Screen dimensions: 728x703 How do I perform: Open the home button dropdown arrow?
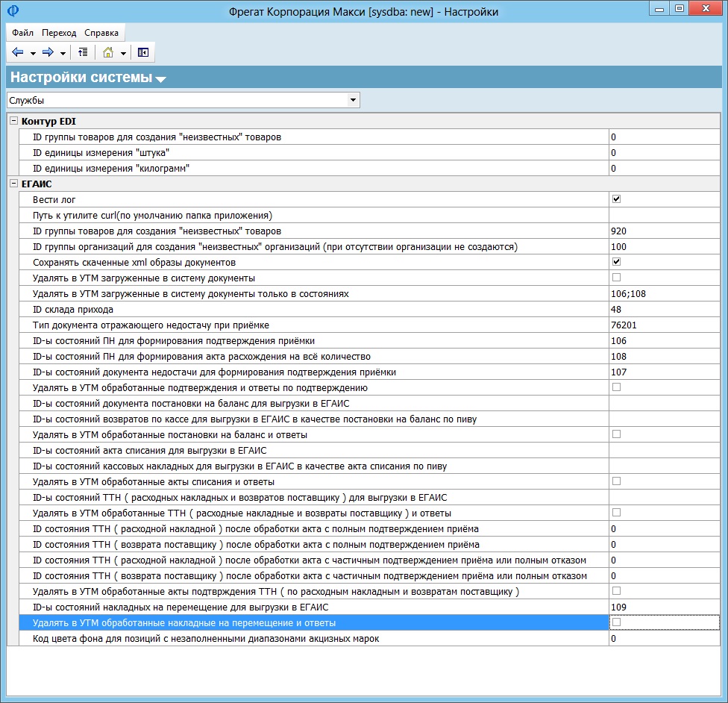pyautogui.click(x=123, y=53)
